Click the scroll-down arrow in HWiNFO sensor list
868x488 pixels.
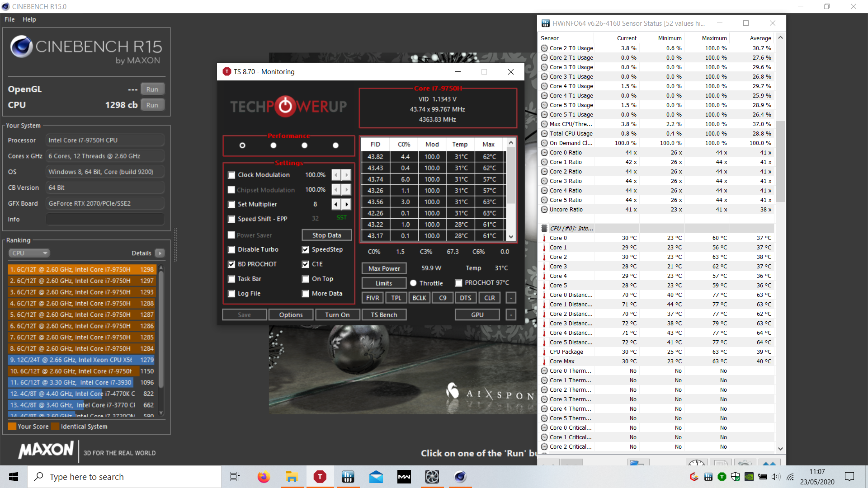coord(780,449)
